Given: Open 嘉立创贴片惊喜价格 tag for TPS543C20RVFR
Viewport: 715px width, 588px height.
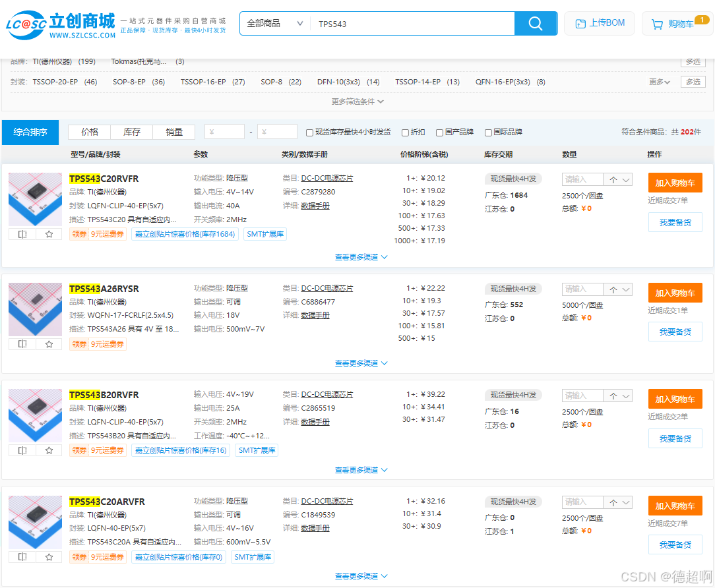Looking at the screenshot, I should pos(185,234).
